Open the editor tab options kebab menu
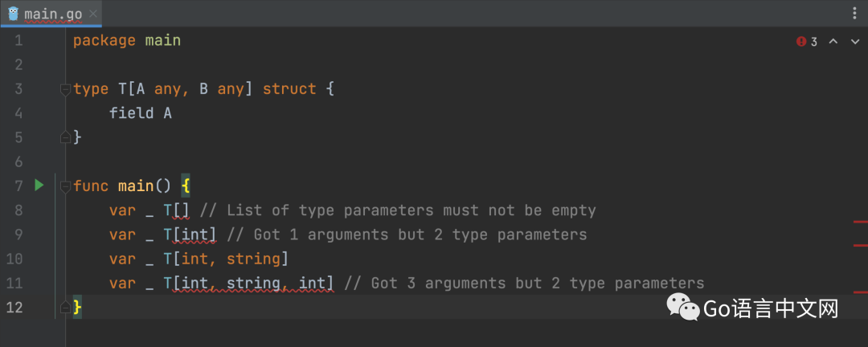868x347 pixels. coord(854,13)
